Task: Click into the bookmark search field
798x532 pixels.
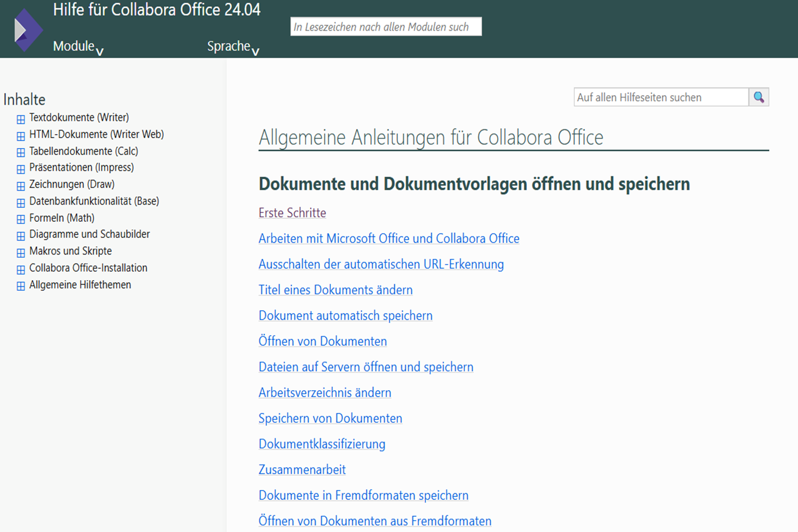Action: pos(385,27)
